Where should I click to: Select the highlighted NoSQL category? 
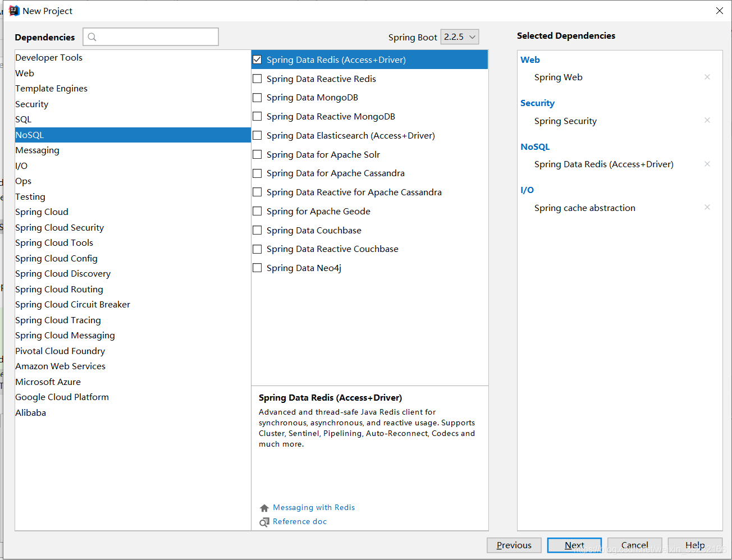pyautogui.click(x=132, y=135)
